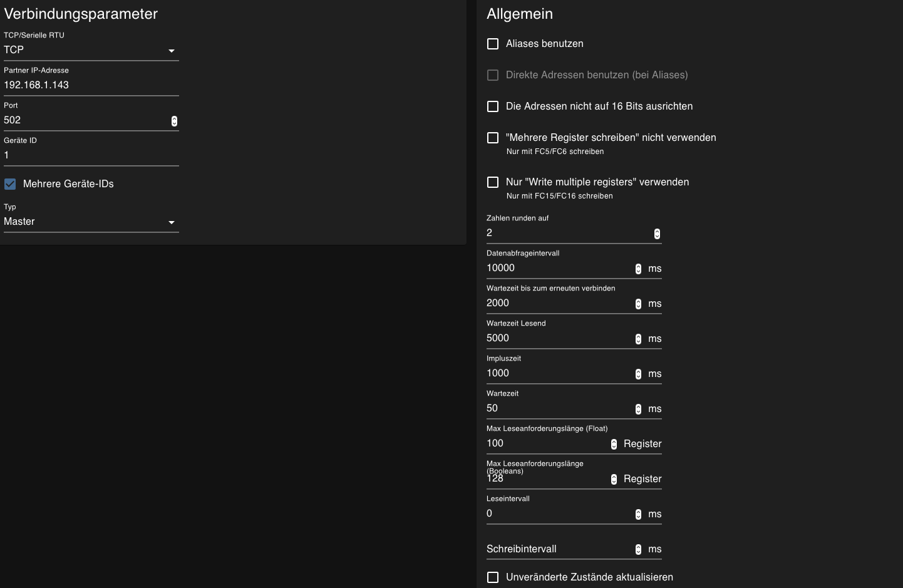This screenshot has width=903, height=588.
Task: Click the Impluszeit stepper arrows
Action: pos(638,374)
